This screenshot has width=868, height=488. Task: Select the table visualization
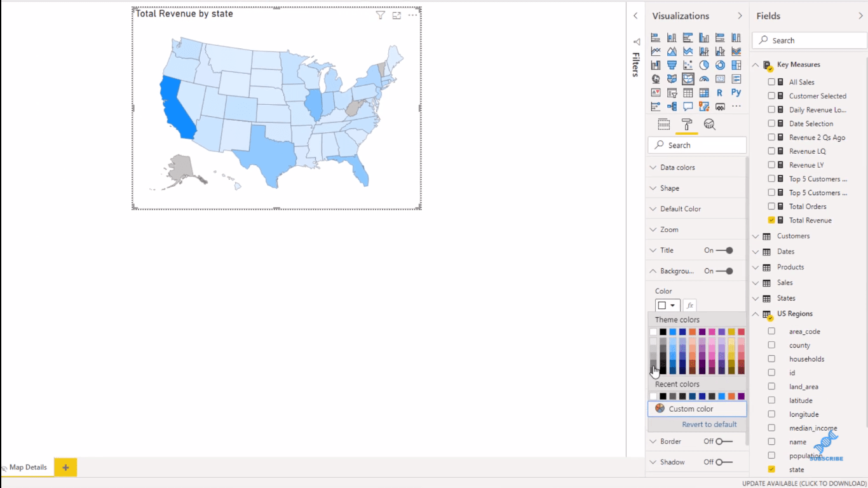click(x=688, y=92)
